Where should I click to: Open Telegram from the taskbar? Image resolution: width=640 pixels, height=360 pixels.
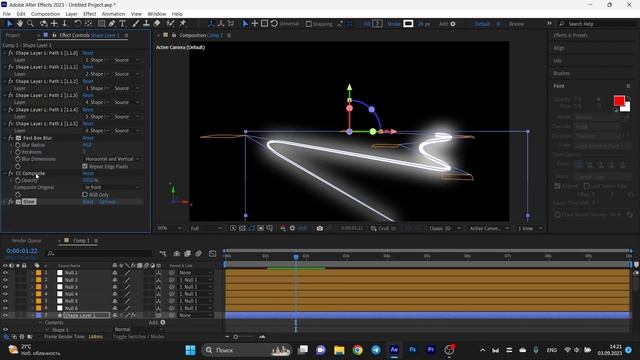click(376, 350)
